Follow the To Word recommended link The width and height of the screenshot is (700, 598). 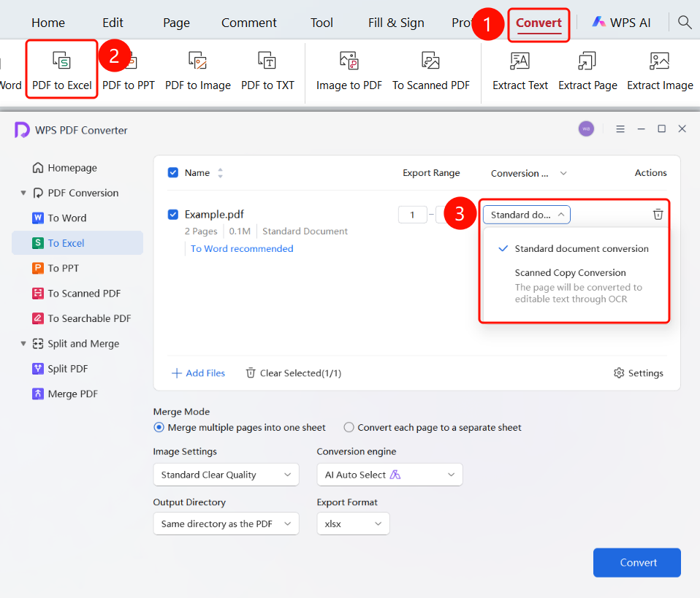pos(242,248)
